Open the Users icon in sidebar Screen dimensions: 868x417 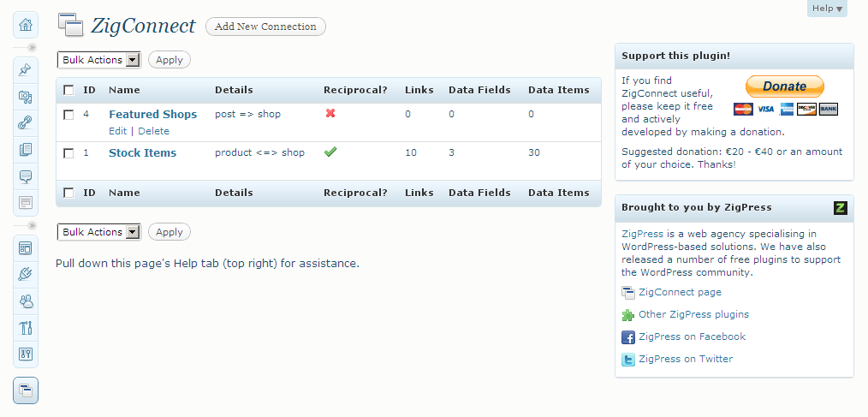click(x=26, y=301)
